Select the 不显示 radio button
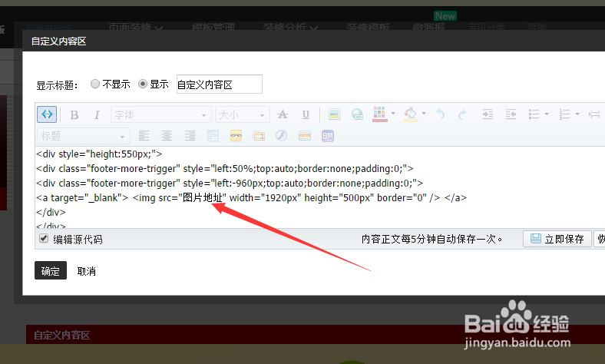Screen dimensions: 605x364 [95, 84]
